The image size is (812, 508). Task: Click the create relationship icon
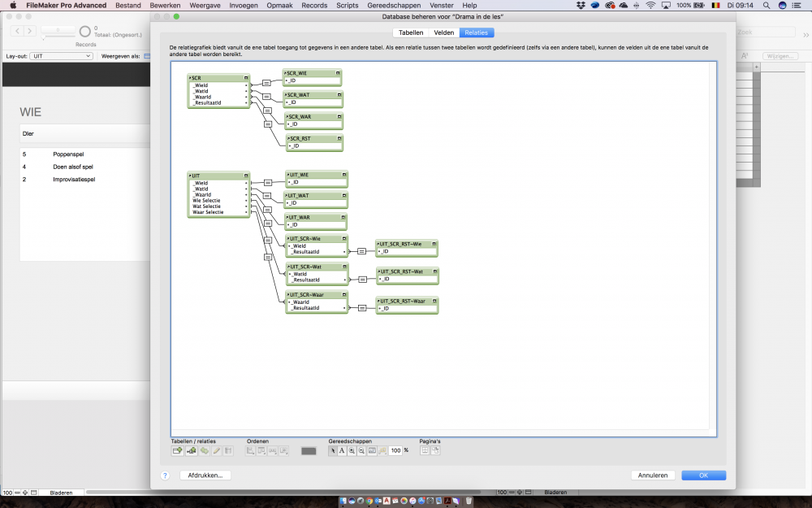click(x=191, y=450)
